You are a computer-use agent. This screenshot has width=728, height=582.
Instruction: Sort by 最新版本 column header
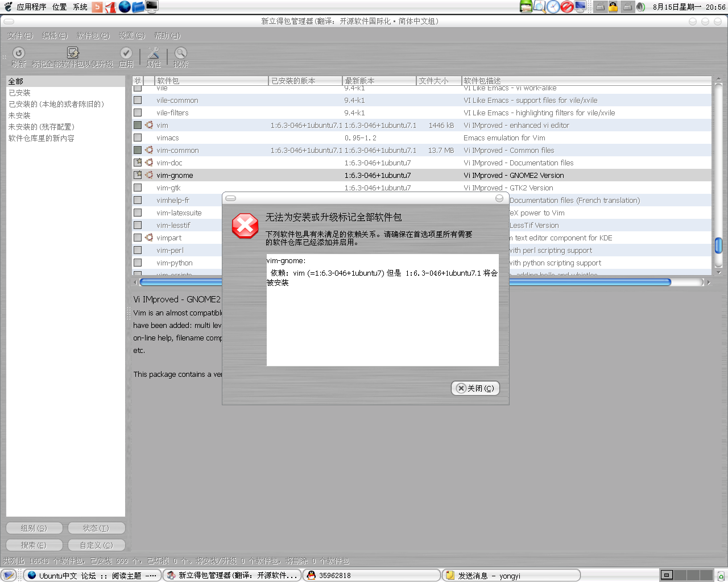pyautogui.click(x=379, y=81)
